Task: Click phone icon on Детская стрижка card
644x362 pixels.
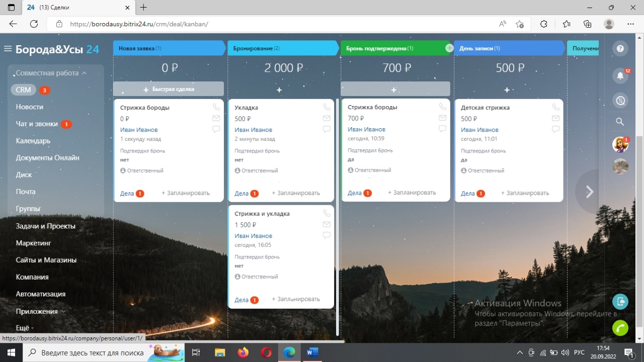Action: (555, 107)
